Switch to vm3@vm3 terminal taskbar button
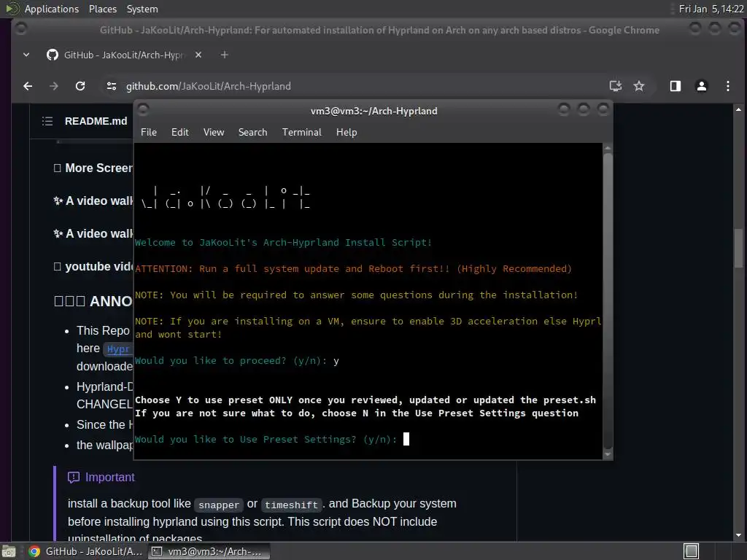The height and width of the screenshot is (560, 747). 209,551
